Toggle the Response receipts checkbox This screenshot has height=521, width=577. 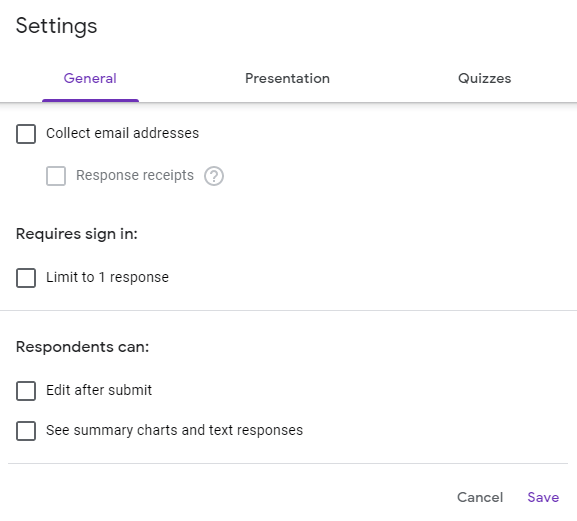(56, 176)
